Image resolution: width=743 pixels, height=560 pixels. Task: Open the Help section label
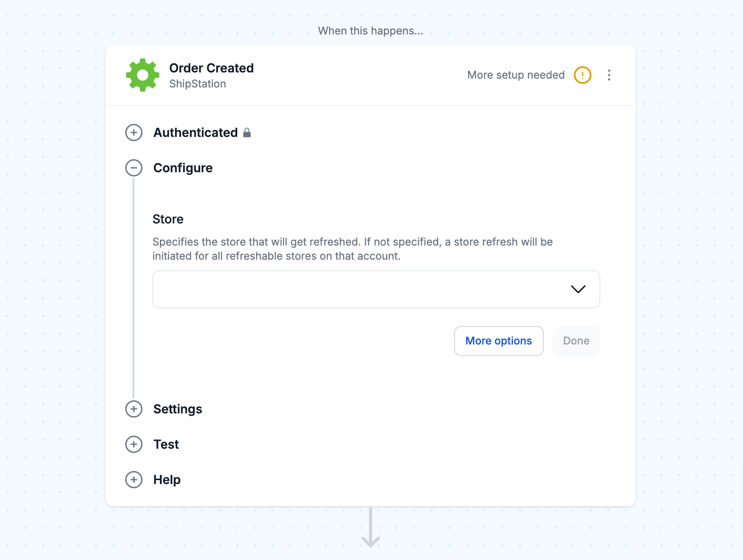click(167, 480)
